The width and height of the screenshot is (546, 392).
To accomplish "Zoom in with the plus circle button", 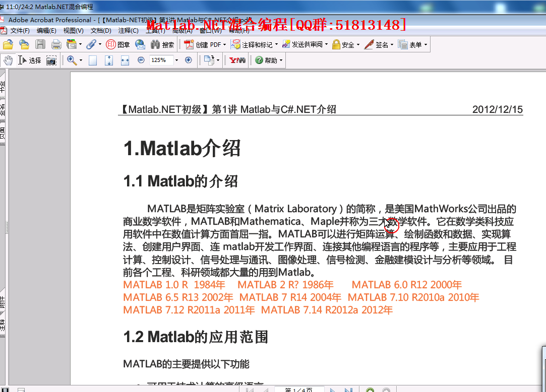I will (189, 60).
